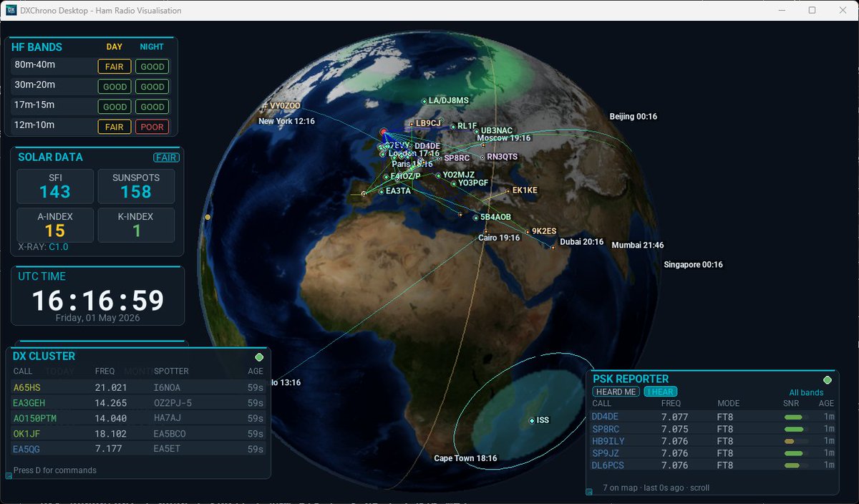Click spotter OZ2PJ-5 in DX Cluster
859x504 pixels.
[174, 402]
